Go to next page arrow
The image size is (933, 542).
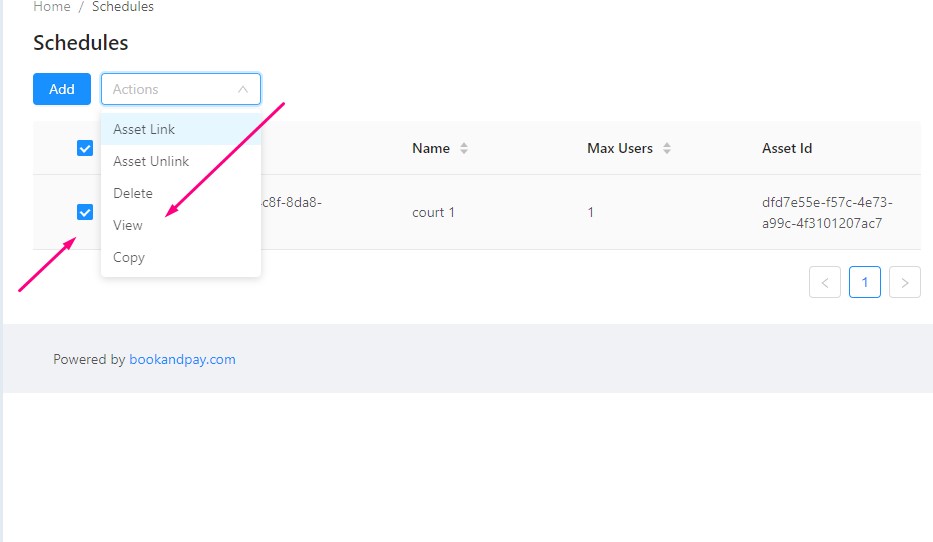pos(904,282)
